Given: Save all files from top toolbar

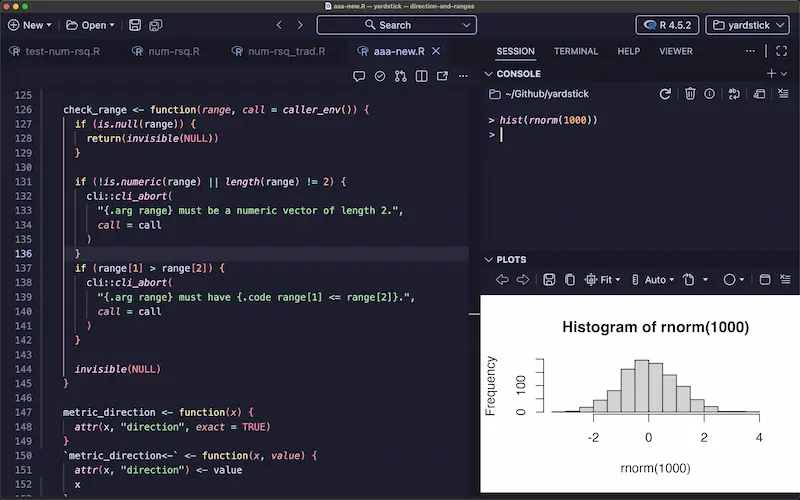Looking at the screenshot, I should coord(161,25).
